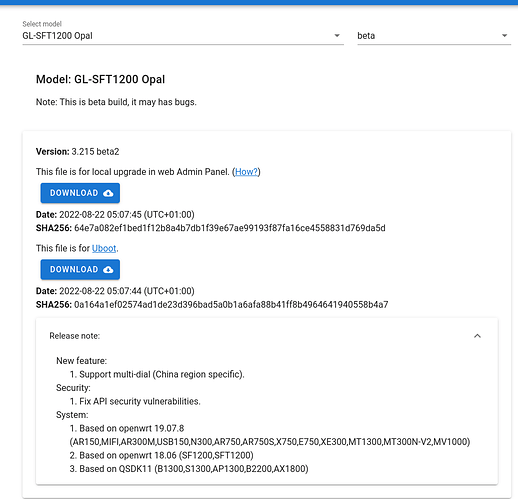Click the arrow of the beta selector
This screenshot has width=518, height=499.
coord(504,36)
